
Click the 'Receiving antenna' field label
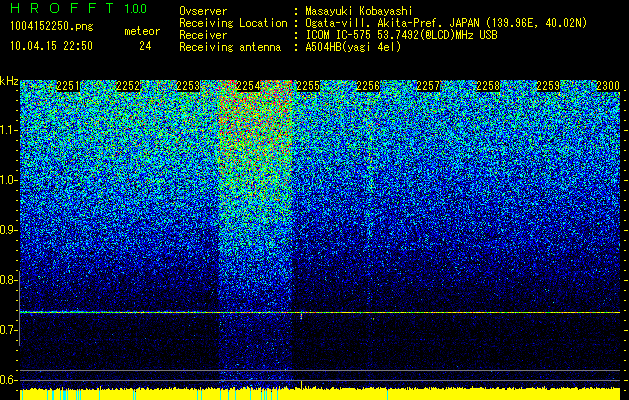point(230,47)
